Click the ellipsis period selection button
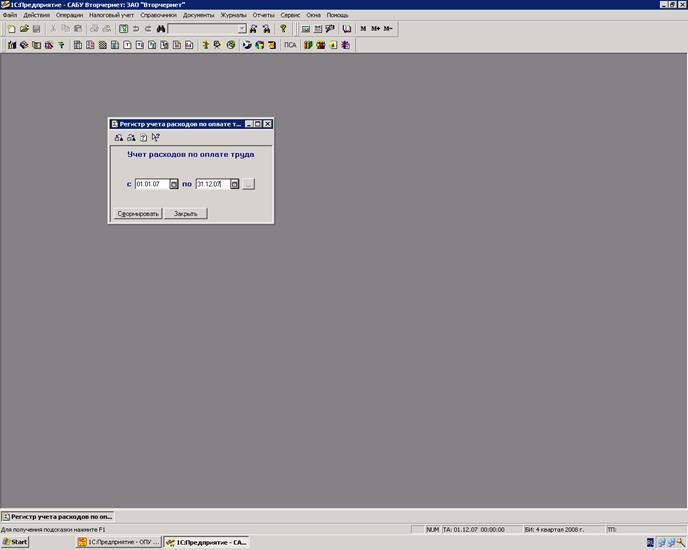The width and height of the screenshot is (688, 550). tap(248, 184)
